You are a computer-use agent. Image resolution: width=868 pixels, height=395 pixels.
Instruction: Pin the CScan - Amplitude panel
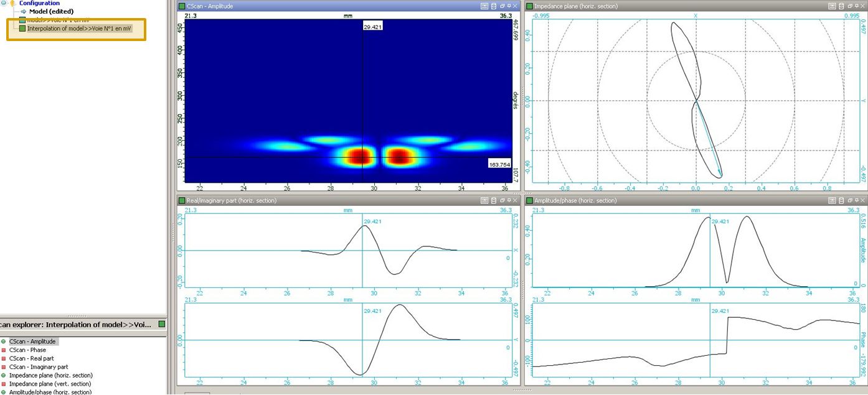tap(509, 6)
